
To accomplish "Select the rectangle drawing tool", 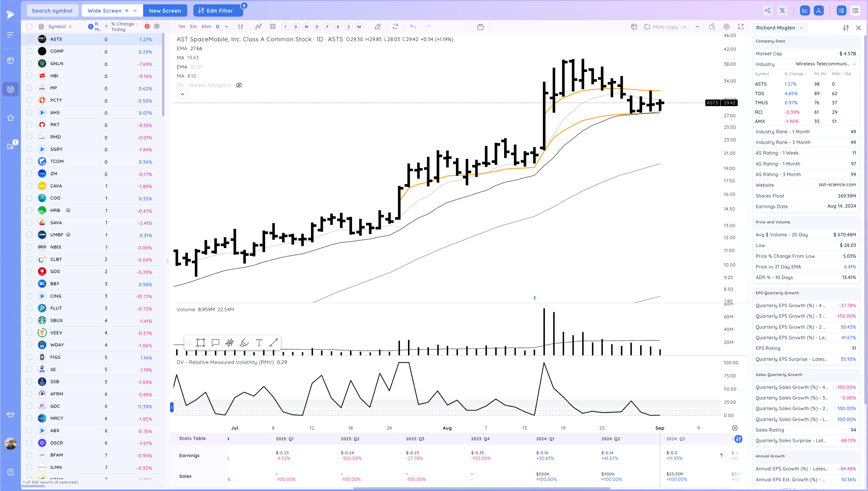I will coord(201,343).
